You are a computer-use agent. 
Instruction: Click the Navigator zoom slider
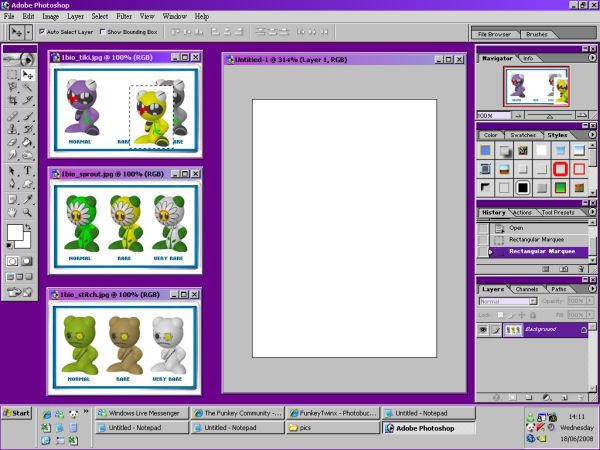(550, 115)
